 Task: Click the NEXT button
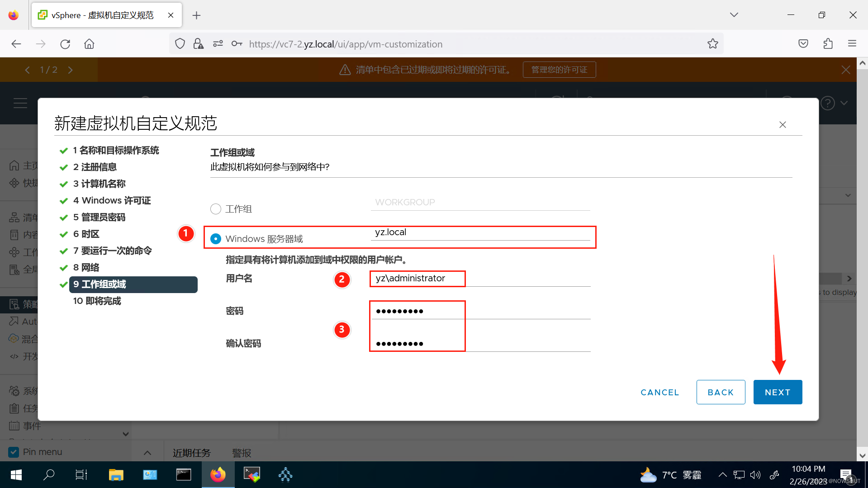778,392
